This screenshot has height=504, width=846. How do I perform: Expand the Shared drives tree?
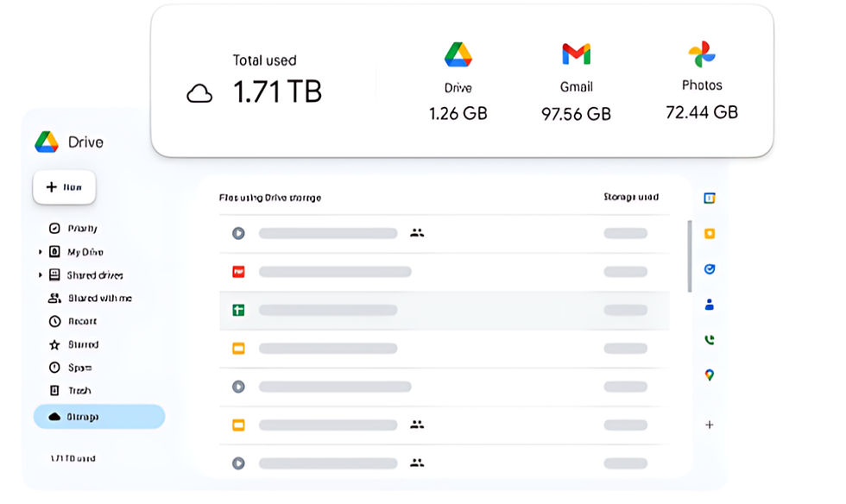40,275
